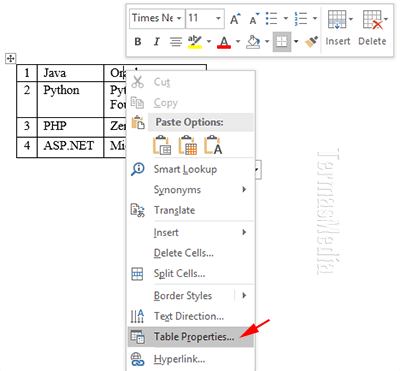Image resolution: width=400 pixels, height=371 pixels.
Task: Click the Delete table button
Action: tap(373, 28)
